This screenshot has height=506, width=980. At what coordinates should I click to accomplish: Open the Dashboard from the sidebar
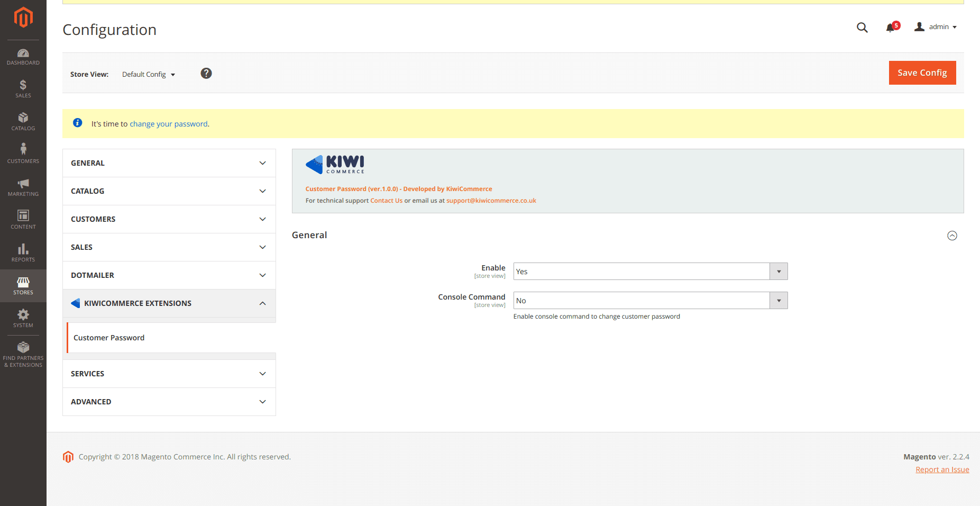pyautogui.click(x=23, y=57)
